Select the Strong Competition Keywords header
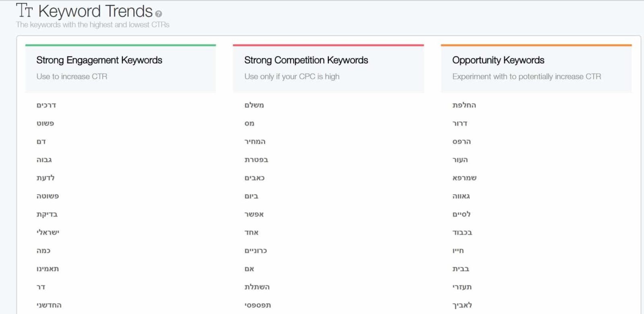 tap(306, 60)
